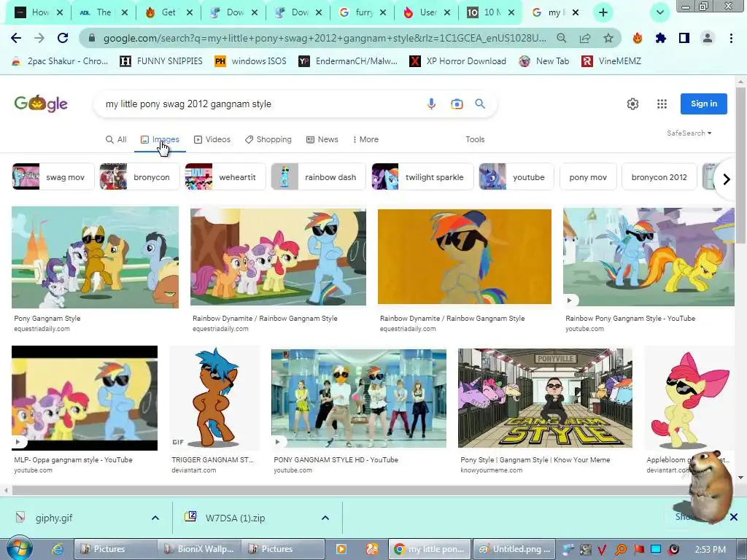Open the '2pac Shakur' bookmark
747x560 pixels.
[x=60, y=61]
